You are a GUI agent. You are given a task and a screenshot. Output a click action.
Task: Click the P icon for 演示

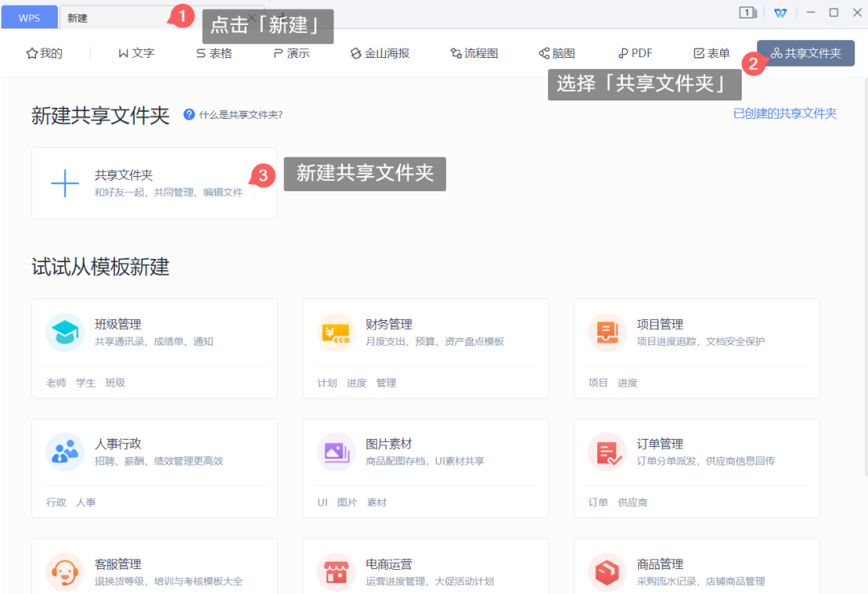(x=278, y=53)
